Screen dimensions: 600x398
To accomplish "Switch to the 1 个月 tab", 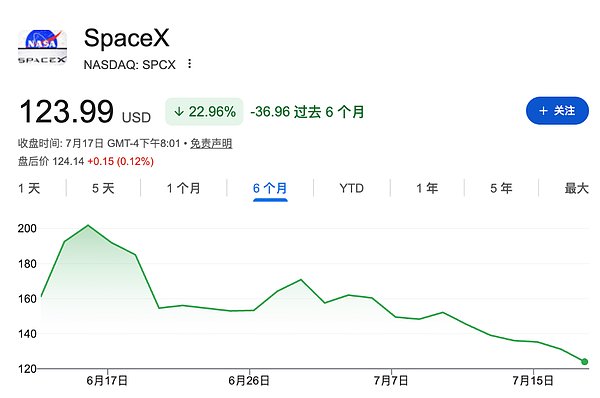I will [x=184, y=188].
